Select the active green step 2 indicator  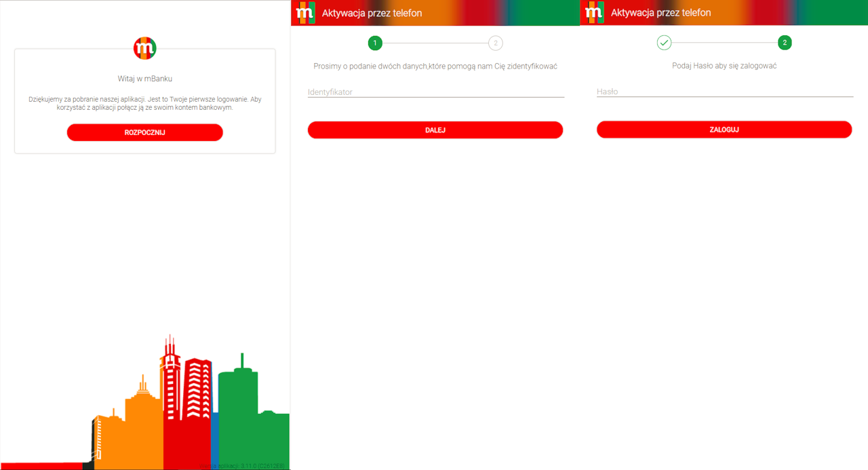click(x=785, y=42)
